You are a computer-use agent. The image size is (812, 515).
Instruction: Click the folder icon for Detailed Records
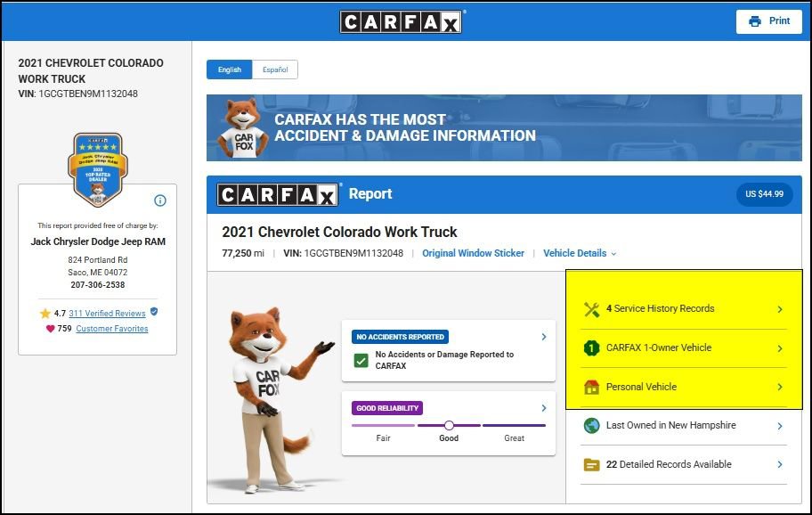pos(591,465)
